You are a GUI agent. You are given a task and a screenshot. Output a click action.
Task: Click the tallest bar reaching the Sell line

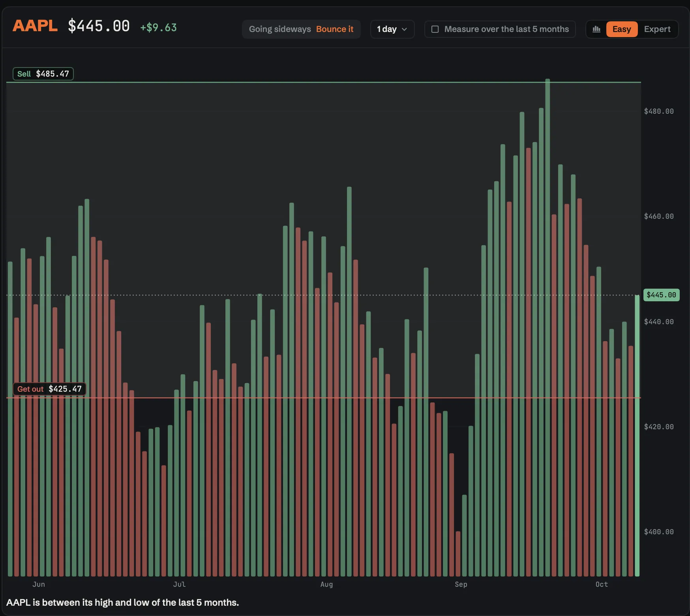[x=547, y=328]
